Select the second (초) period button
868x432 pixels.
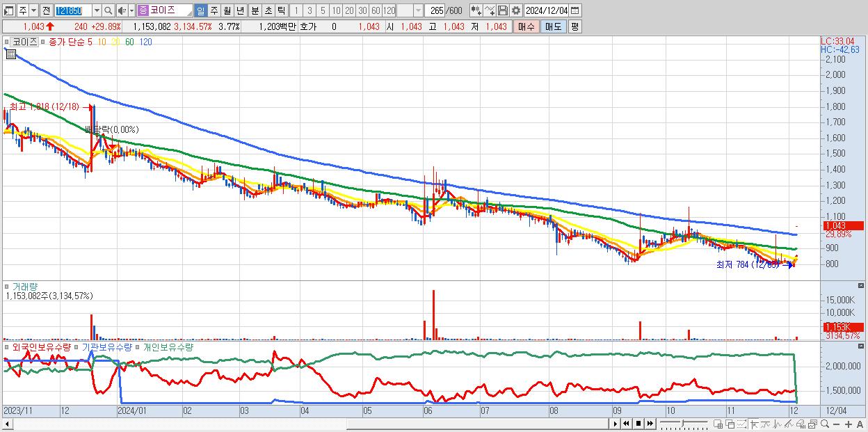point(268,10)
